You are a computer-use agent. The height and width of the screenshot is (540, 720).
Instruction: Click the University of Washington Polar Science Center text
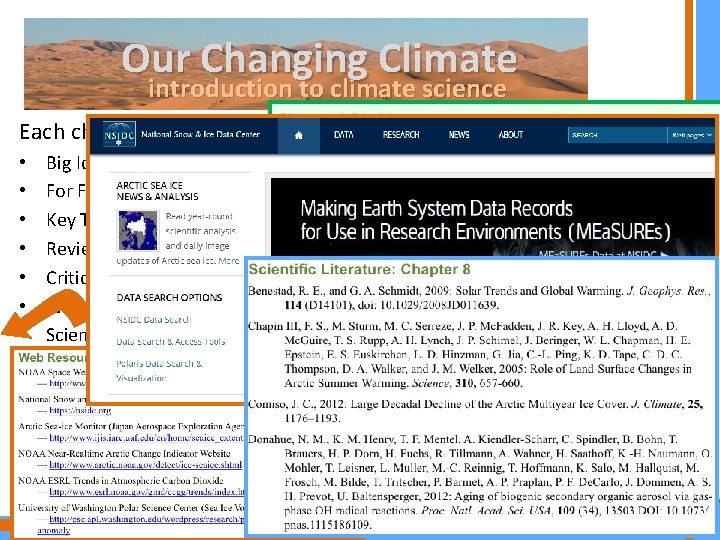point(131,508)
